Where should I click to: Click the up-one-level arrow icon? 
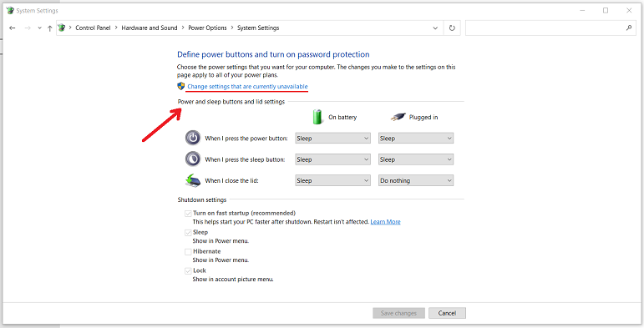[x=49, y=28]
